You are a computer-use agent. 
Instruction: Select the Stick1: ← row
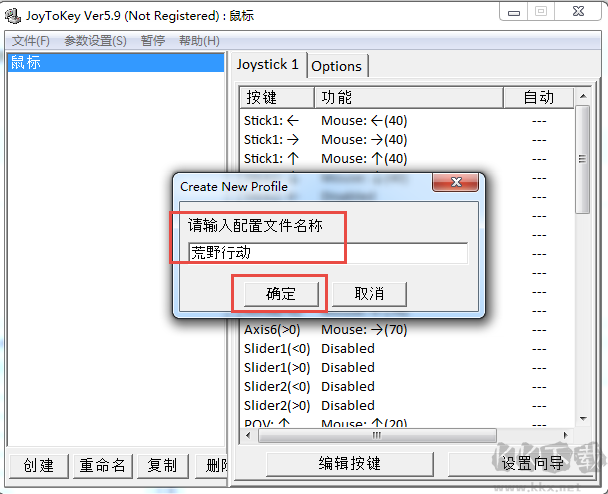click(407, 121)
